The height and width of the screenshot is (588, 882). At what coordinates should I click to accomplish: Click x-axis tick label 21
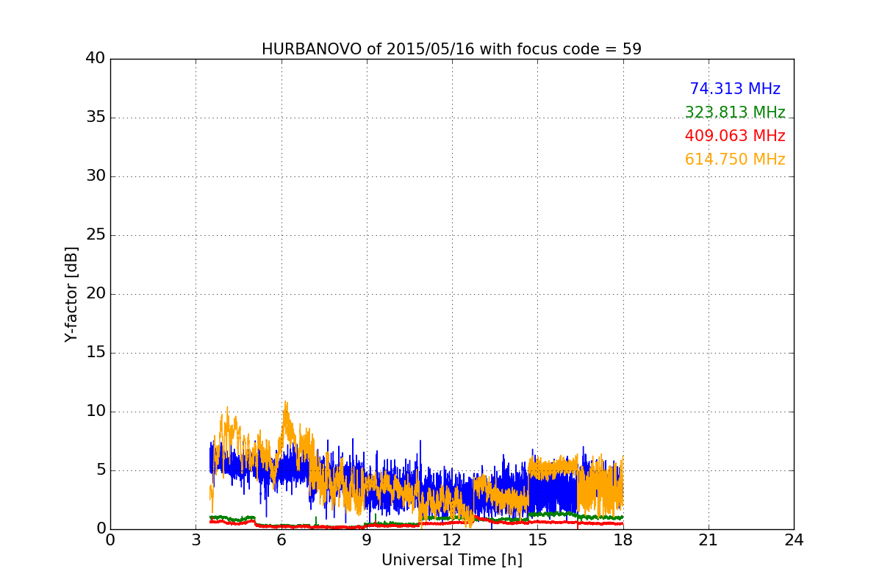pos(709,540)
